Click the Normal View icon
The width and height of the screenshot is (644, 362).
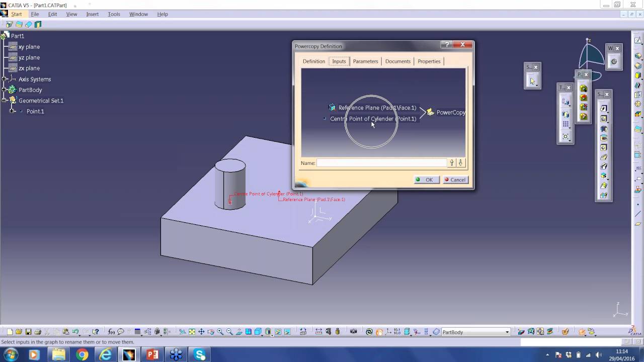tap(238, 332)
